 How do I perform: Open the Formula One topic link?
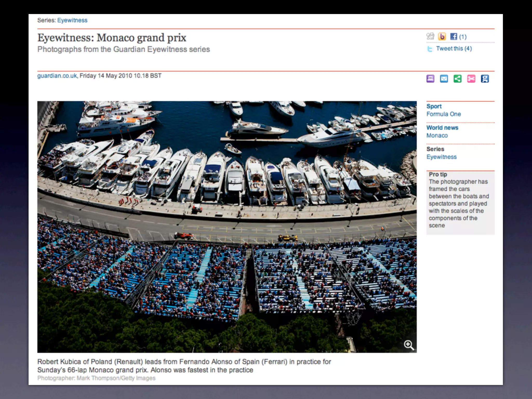click(x=443, y=114)
